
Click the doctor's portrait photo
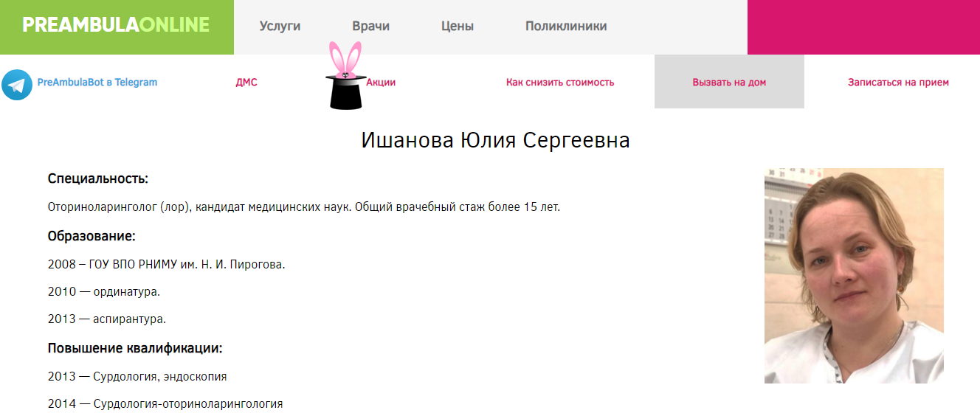click(x=854, y=276)
